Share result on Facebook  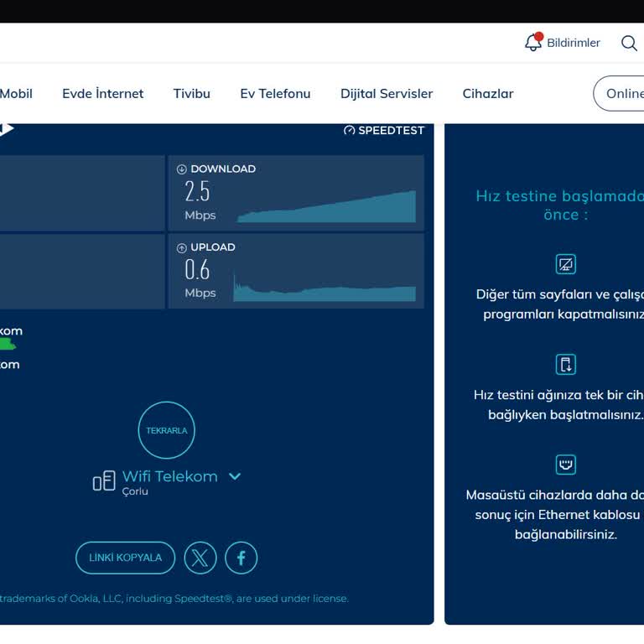click(241, 558)
